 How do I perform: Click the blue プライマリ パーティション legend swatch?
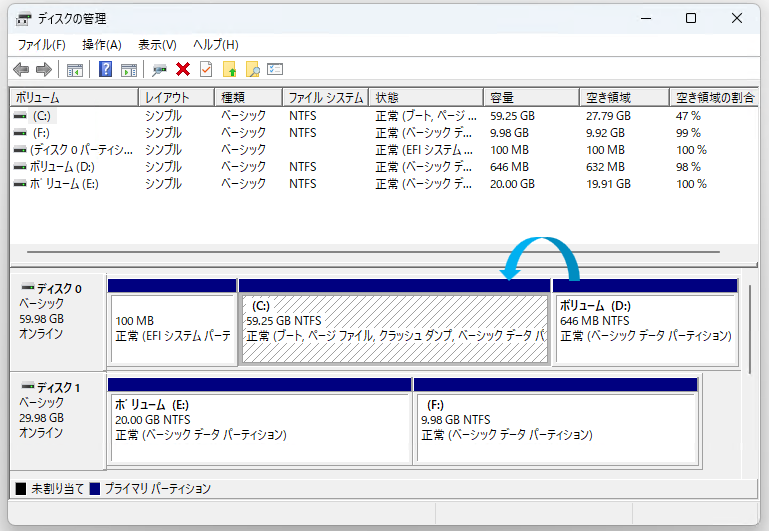coord(95,489)
